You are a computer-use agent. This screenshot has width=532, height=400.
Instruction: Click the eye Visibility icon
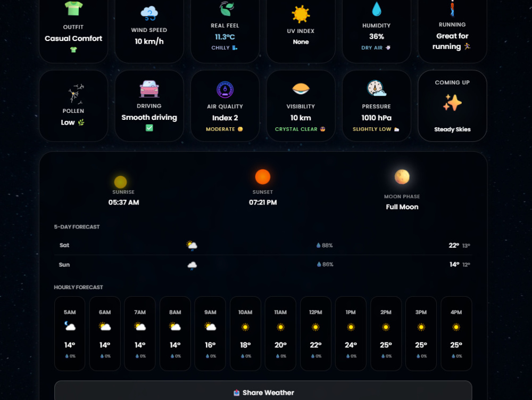pyautogui.click(x=301, y=89)
